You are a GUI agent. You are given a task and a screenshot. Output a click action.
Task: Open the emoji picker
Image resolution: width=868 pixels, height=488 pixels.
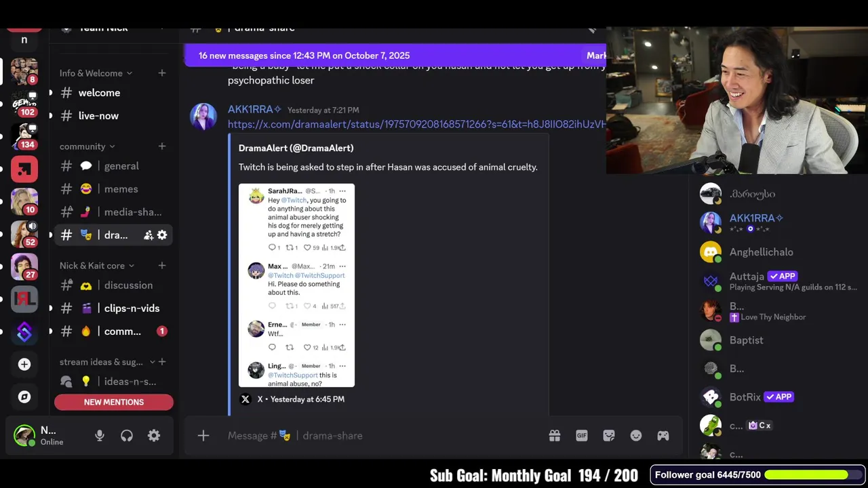point(636,436)
